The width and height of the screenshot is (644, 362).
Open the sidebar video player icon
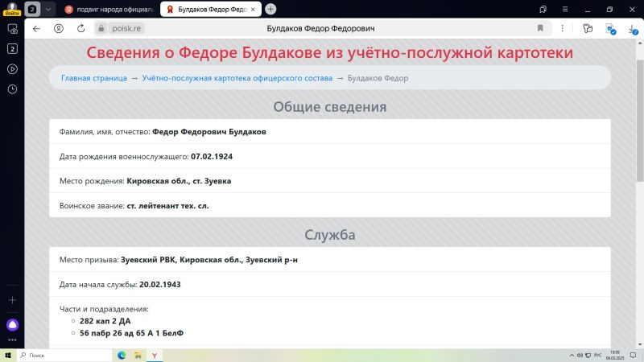[12, 69]
